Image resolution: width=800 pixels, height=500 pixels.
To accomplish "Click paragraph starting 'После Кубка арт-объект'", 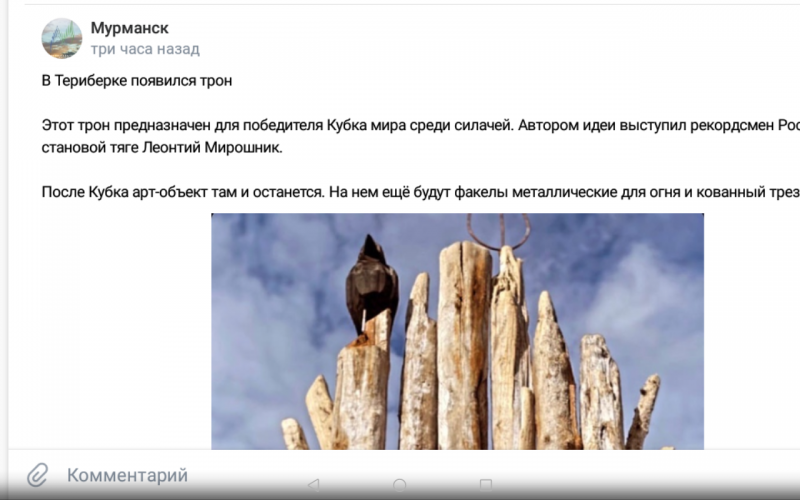I will click(420, 192).
